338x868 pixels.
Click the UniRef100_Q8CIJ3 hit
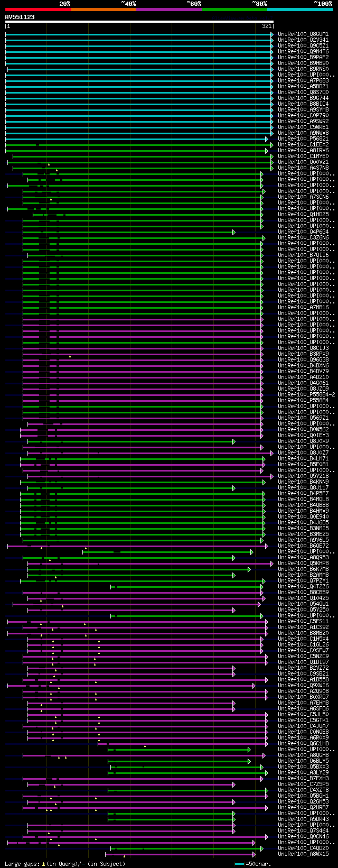(303, 348)
